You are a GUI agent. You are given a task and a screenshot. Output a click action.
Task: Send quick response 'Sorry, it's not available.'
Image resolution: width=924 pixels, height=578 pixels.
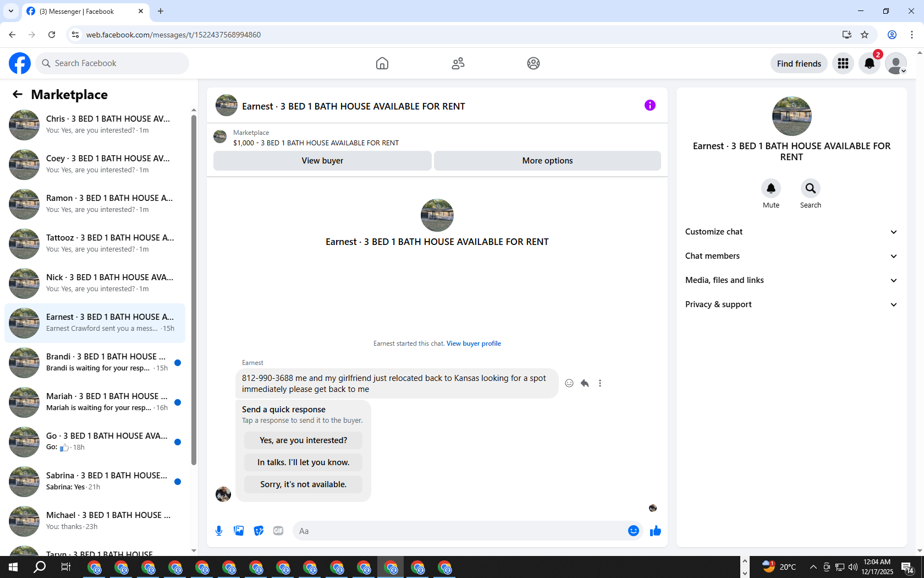(303, 484)
